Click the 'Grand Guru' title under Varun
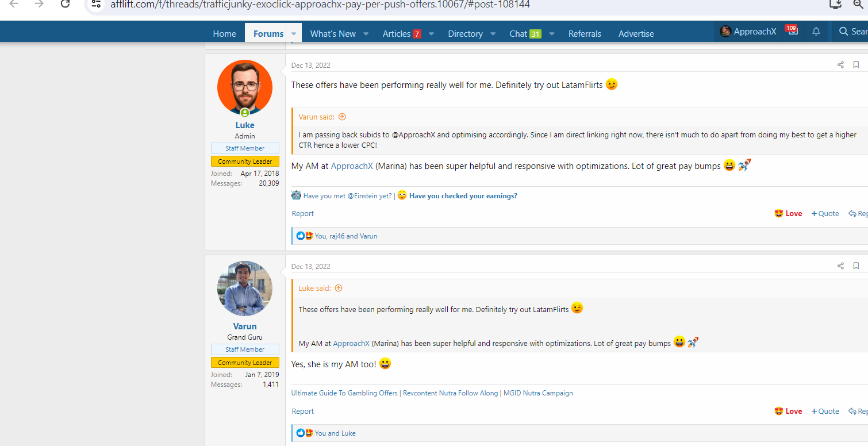868x446 pixels. pyautogui.click(x=245, y=337)
